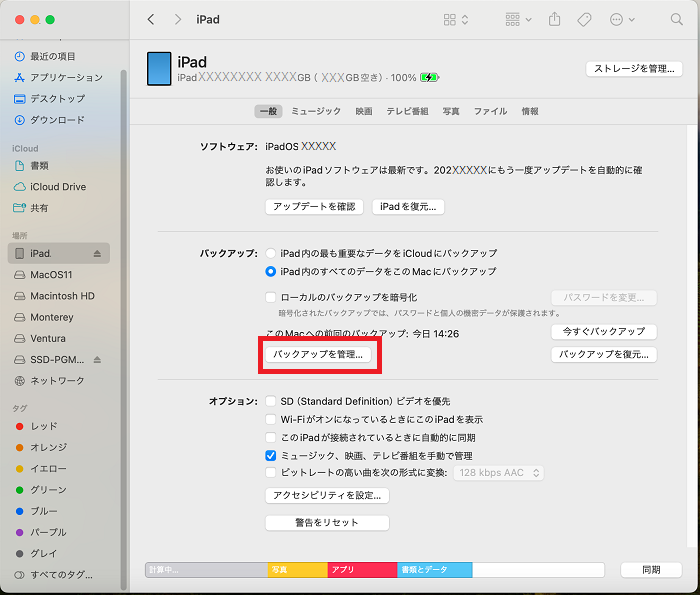700x595 pixels.
Task: Open Applications (アプリケーション) in sidebar
Action: [x=59, y=78]
